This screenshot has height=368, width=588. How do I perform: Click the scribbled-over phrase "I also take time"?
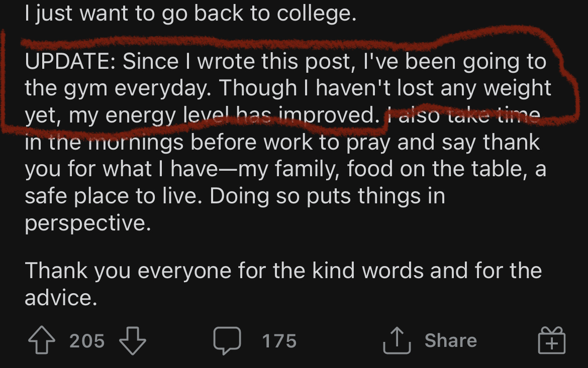pos(463,114)
